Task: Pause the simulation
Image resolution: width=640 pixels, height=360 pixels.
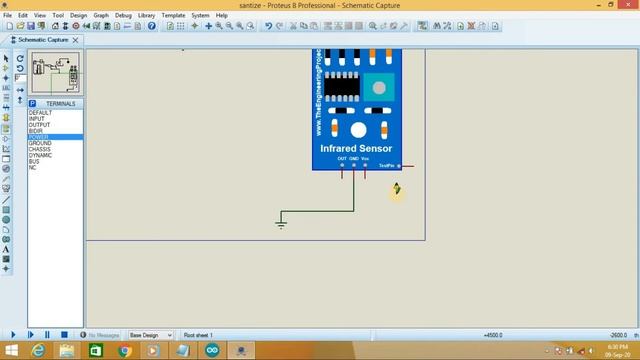Action: (x=47, y=335)
